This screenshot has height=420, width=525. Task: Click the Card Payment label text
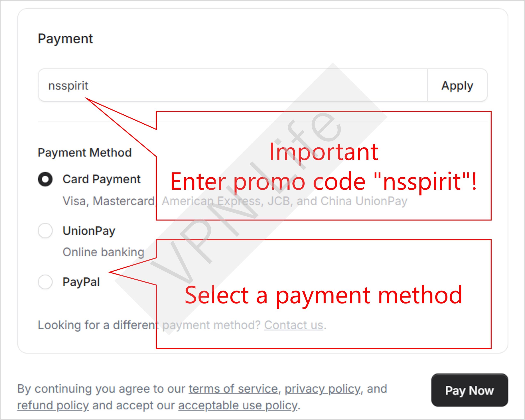[102, 179]
